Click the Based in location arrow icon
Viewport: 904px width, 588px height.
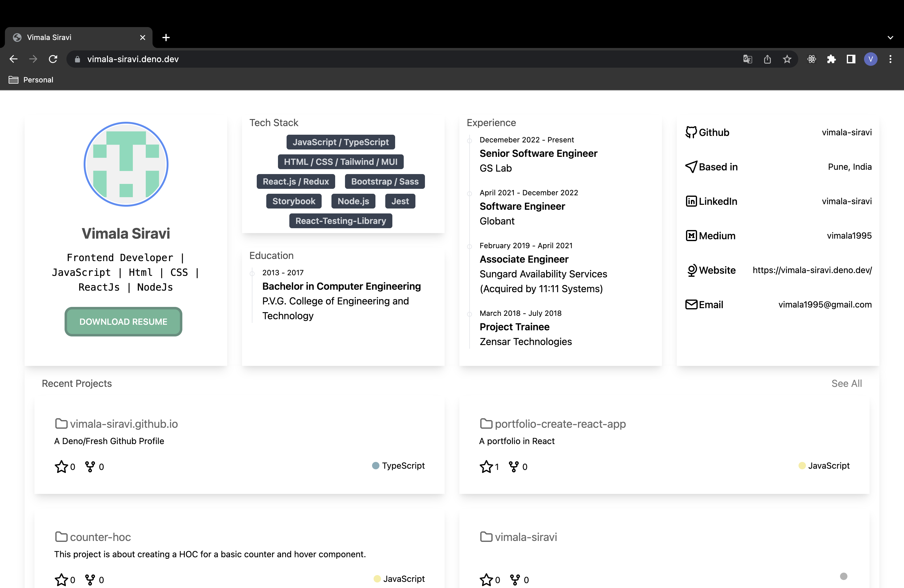click(691, 166)
